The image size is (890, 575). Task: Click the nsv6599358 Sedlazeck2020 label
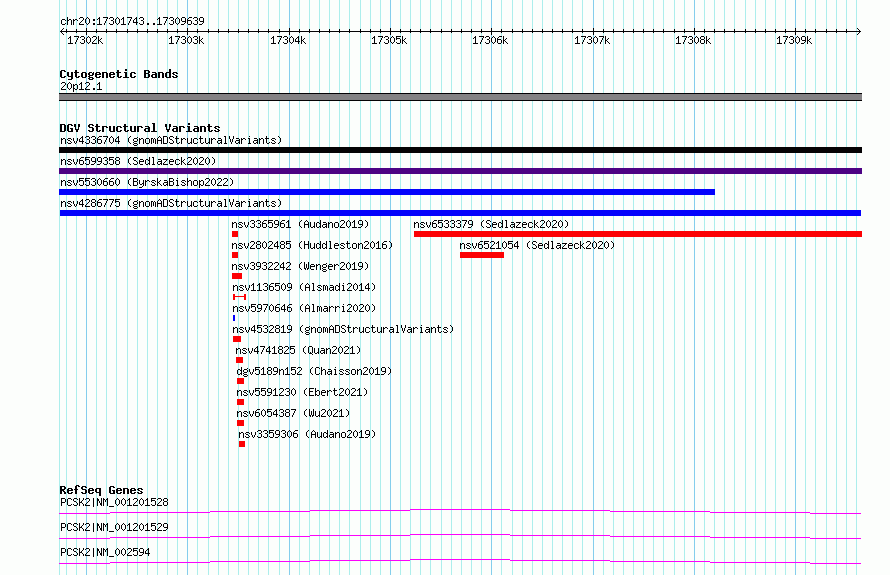coord(138,161)
